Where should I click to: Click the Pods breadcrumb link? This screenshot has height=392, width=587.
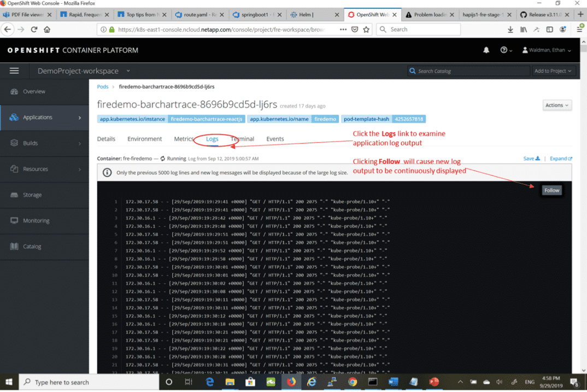pos(103,86)
